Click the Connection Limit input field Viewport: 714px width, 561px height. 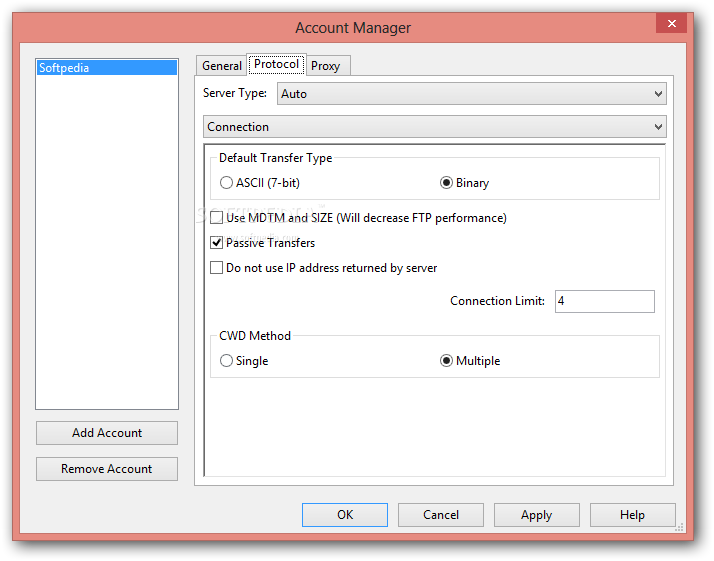[604, 301]
